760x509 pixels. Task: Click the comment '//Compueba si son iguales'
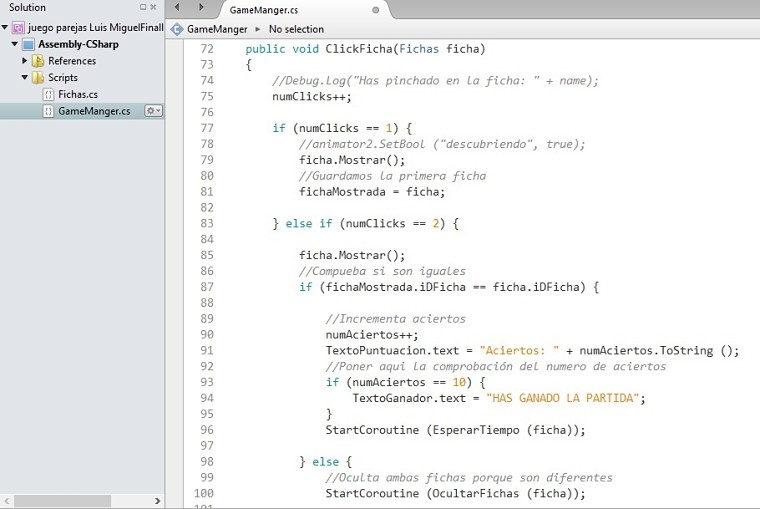click(x=382, y=271)
